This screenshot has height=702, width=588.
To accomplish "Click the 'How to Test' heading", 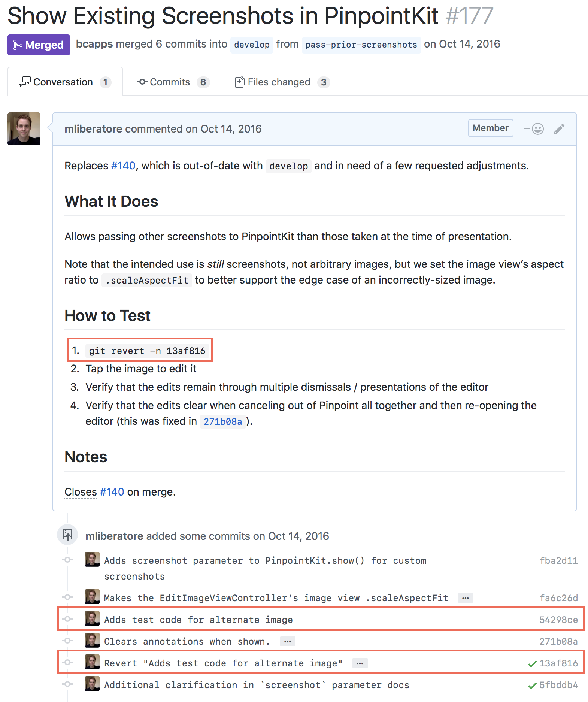I will click(107, 315).
